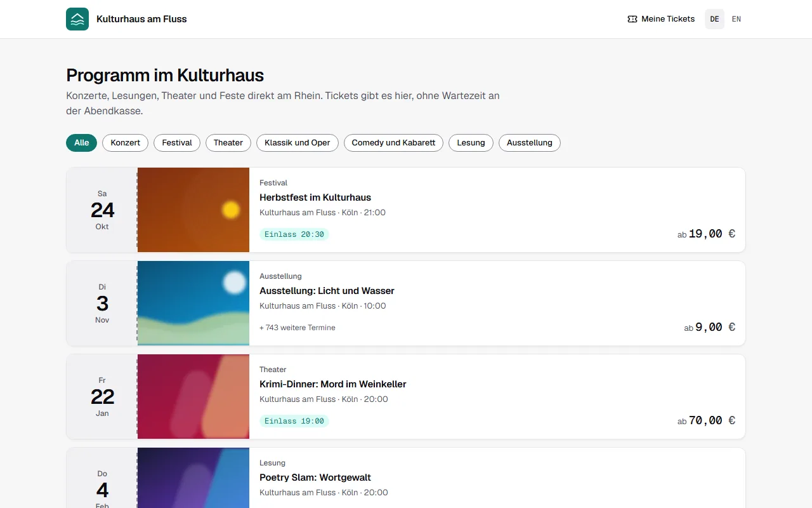Click the ab 9,00 € price
Viewport: 812px width, 508px height.
pos(710,327)
